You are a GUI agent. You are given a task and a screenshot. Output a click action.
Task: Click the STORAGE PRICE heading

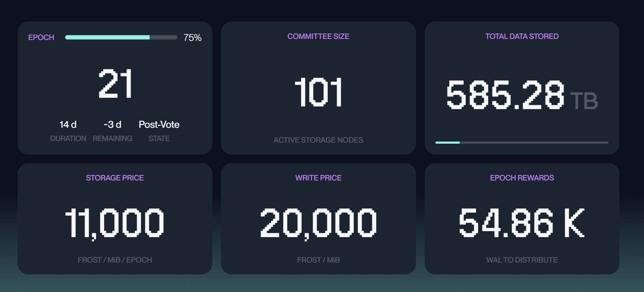click(115, 178)
